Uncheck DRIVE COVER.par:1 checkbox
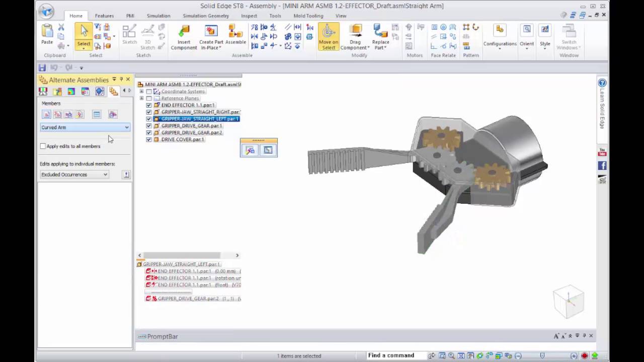This screenshot has width=644, height=362. [149, 139]
